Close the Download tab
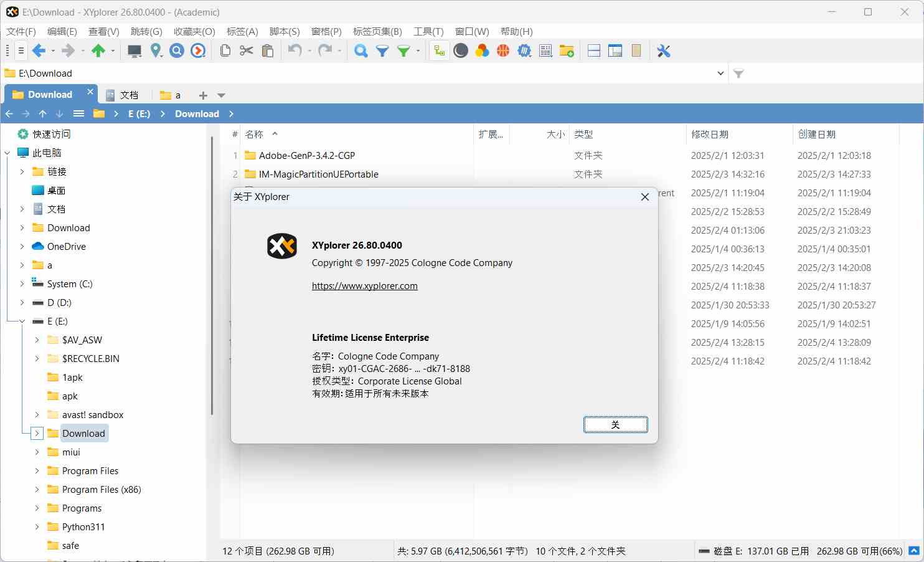 (x=90, y=92)
